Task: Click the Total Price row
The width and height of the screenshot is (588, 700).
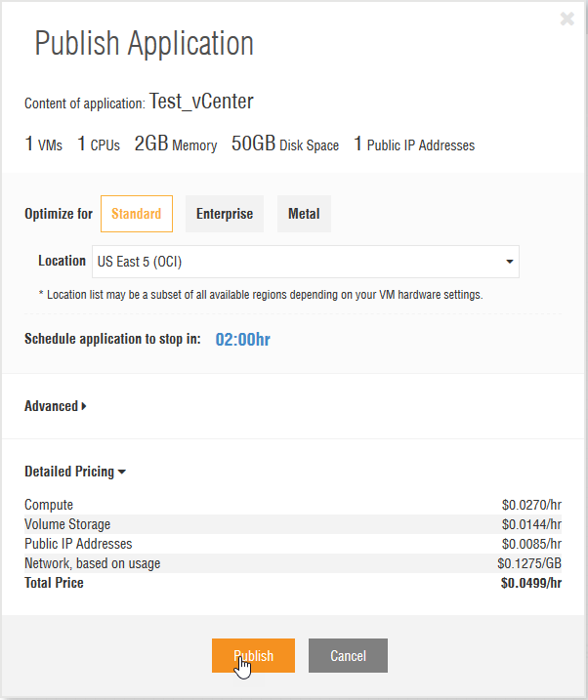Action: point(293,583)
